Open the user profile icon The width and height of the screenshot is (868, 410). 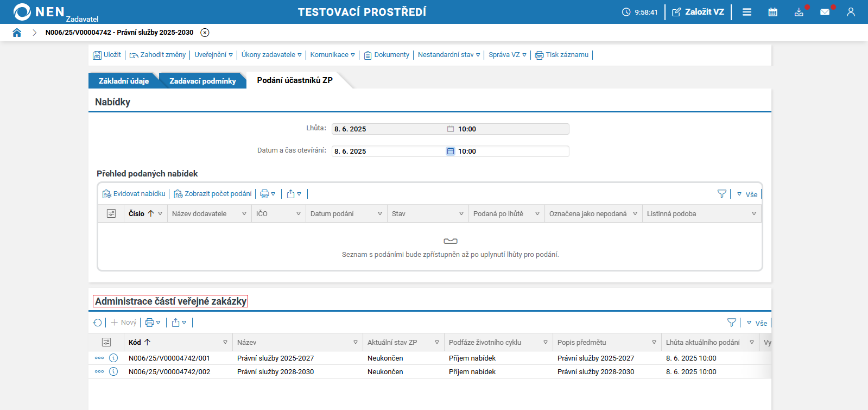pos(851,12)
